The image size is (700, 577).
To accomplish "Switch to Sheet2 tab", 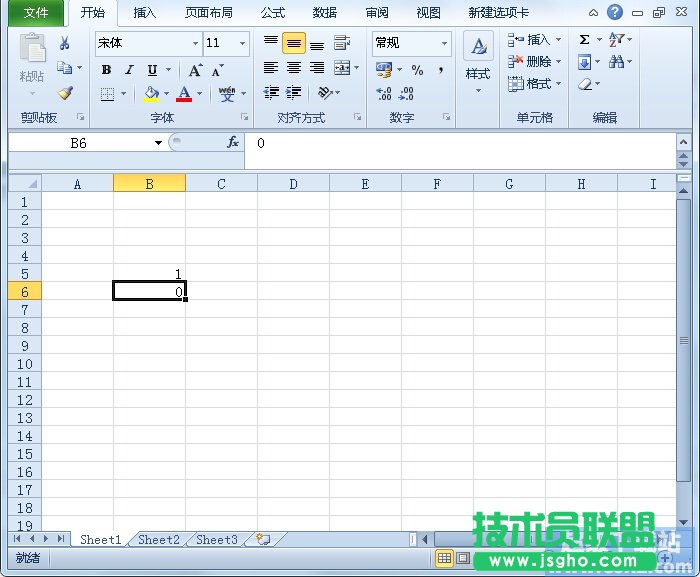I will click(x=158, y=540).
